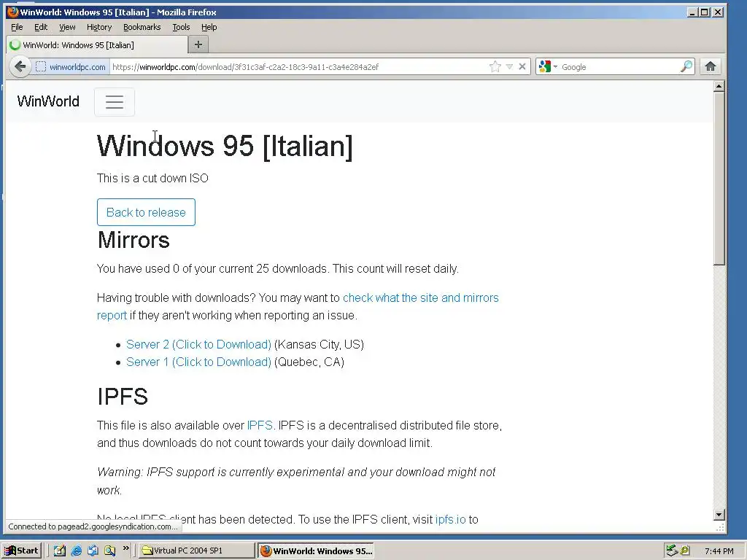The width and height of the screenshot is (747, 560).
Task: Visit the ipfs.io link
Action: 450,519
